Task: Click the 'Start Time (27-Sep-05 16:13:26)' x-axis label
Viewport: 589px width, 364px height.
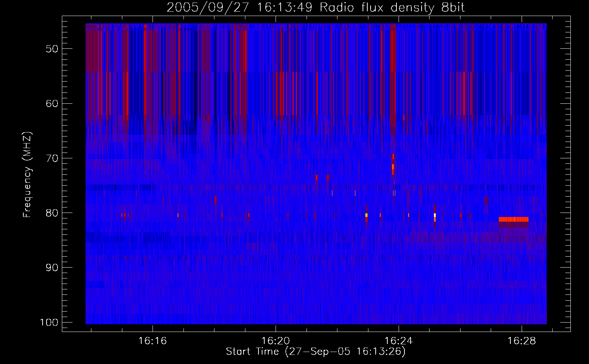Action: [x=316, y=352]
